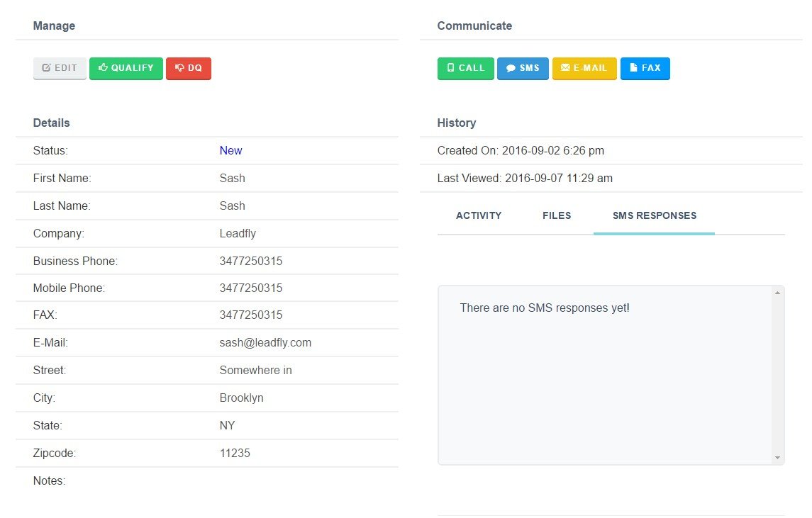Switch to the Files tab
The height and width of the screenshot is (518, 812).
pos(557,216)
